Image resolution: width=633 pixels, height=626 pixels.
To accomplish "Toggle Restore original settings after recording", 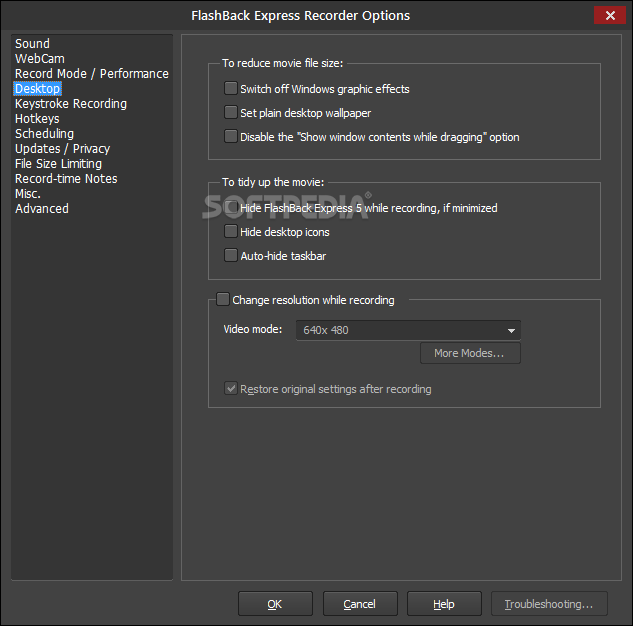I will [231, 389].
